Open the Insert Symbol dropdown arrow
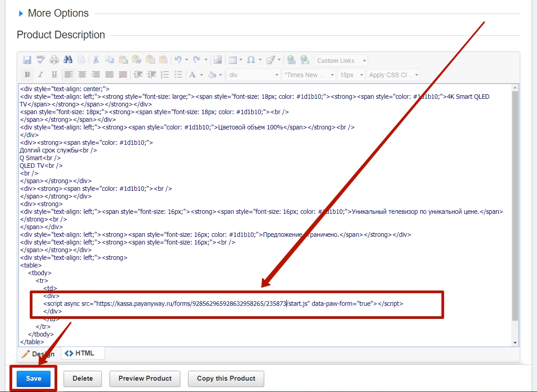This screenshot has width=537, height=392. (260, 60)
